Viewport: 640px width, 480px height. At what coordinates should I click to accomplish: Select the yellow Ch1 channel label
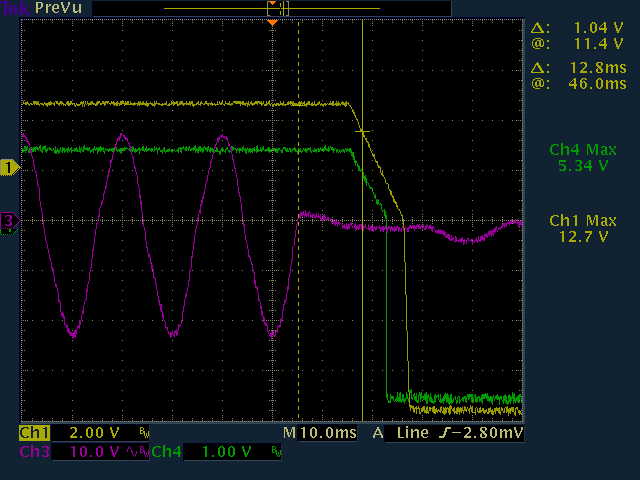[x=34, y=434]
